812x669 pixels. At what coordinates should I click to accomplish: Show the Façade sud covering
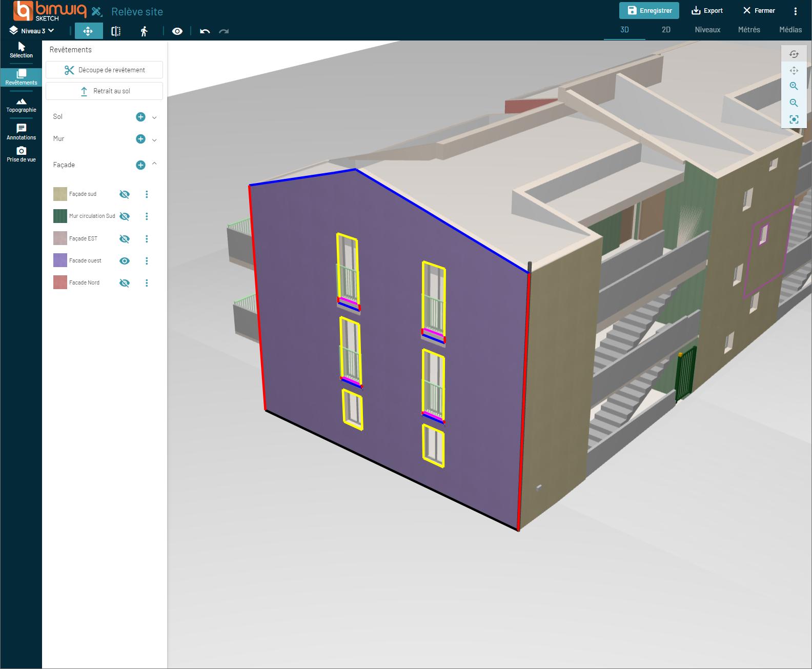pyautogui.click(x=124, y=194)
